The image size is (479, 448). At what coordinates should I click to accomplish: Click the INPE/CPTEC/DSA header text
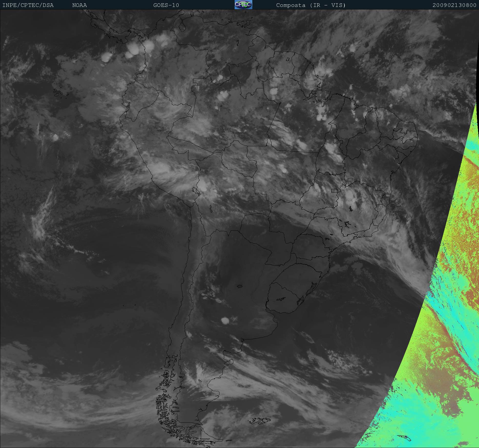pos(28,5)
